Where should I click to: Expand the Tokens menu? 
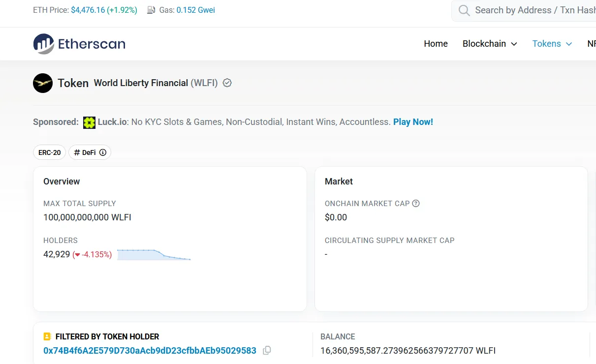(552, 44)
